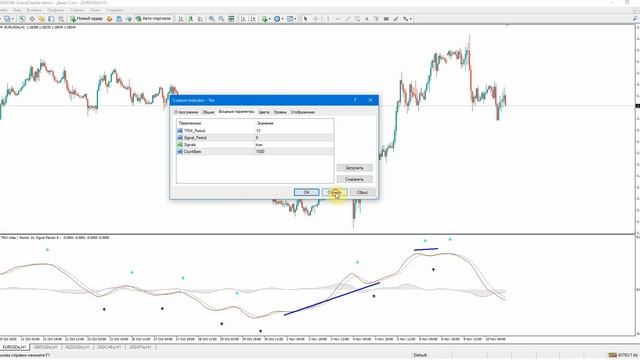This screenshot has height=360, width=640.
Task: Open the indicators list dropdown icon
Action: (x=265, y=19)
